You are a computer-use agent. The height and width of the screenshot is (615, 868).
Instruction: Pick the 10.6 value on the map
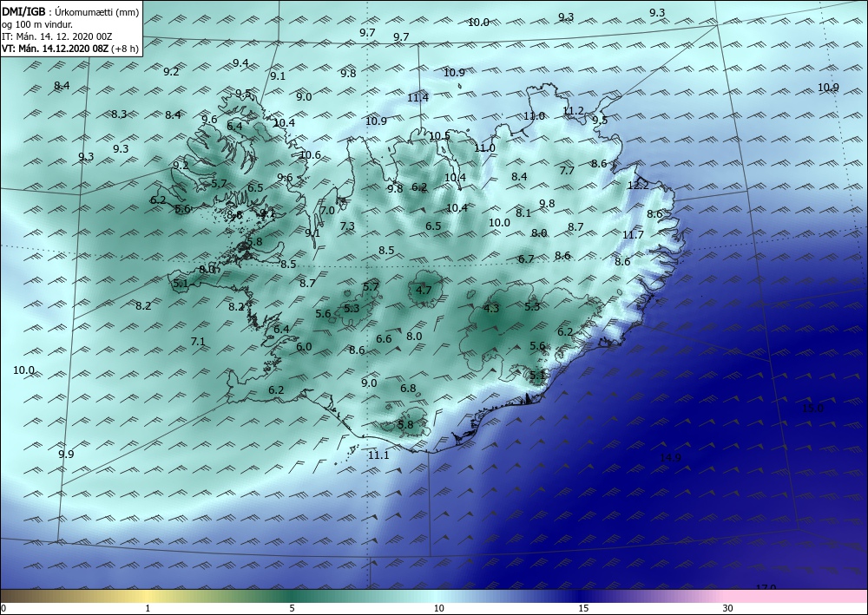[x=310, y=155]
